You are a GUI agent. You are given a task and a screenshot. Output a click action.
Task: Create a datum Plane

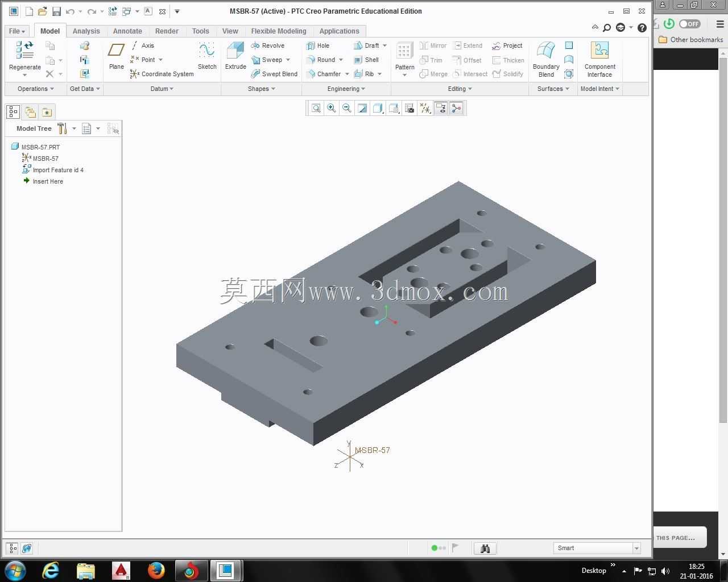click(x=116, y=57)
